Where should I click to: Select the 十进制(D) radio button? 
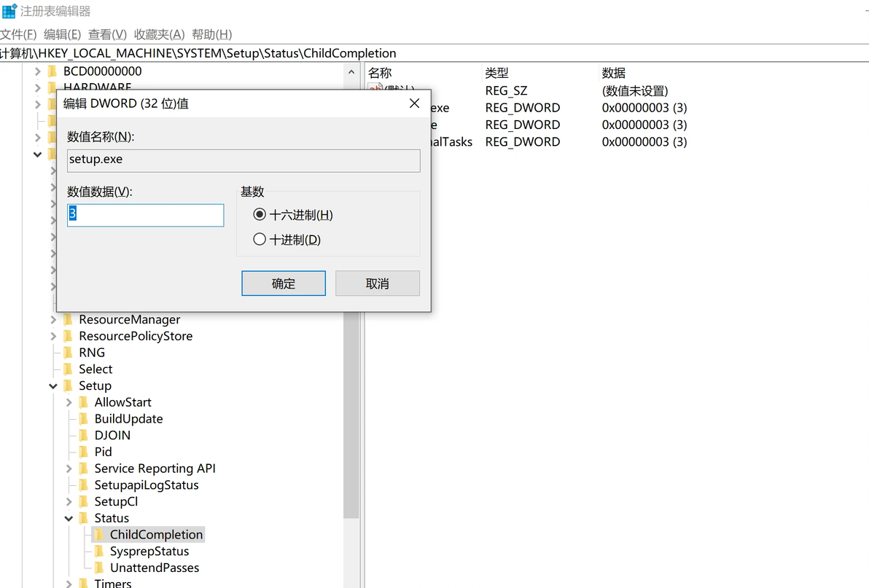(260, 239)
